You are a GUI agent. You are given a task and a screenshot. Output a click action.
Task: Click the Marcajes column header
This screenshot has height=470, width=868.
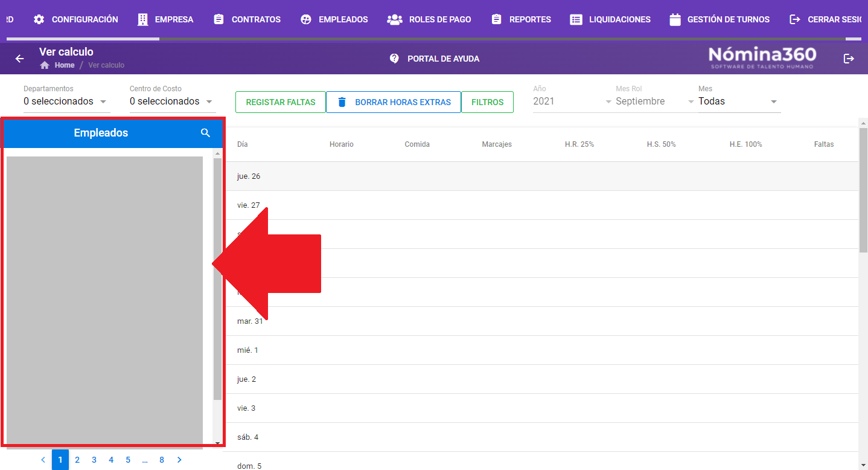[x=497, y=144]
